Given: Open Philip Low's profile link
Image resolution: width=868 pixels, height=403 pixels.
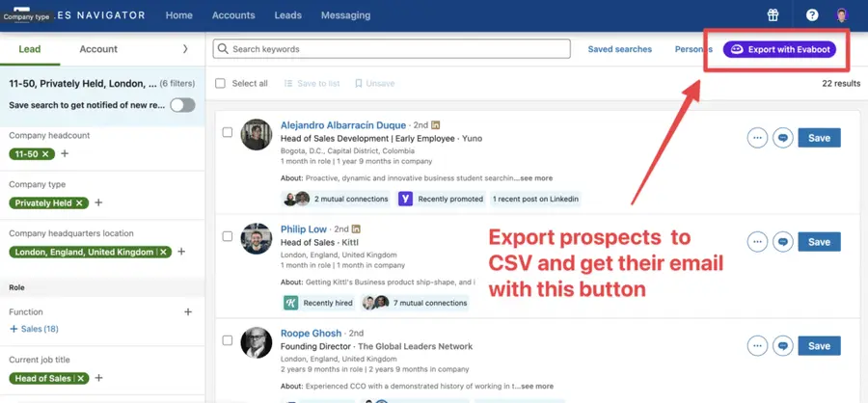Looking at the screenshot, I should (304, 229).
